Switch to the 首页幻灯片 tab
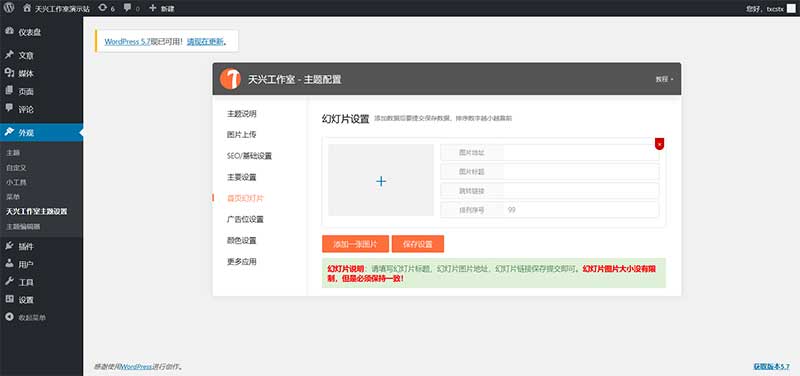The width and height of the screenshot is (800, 376). pos(245,198)
